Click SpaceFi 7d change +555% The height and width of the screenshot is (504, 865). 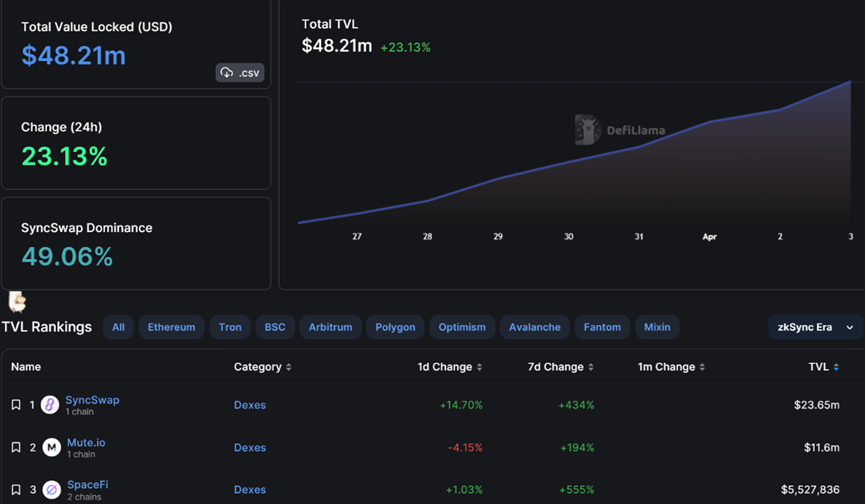[576, 490]
